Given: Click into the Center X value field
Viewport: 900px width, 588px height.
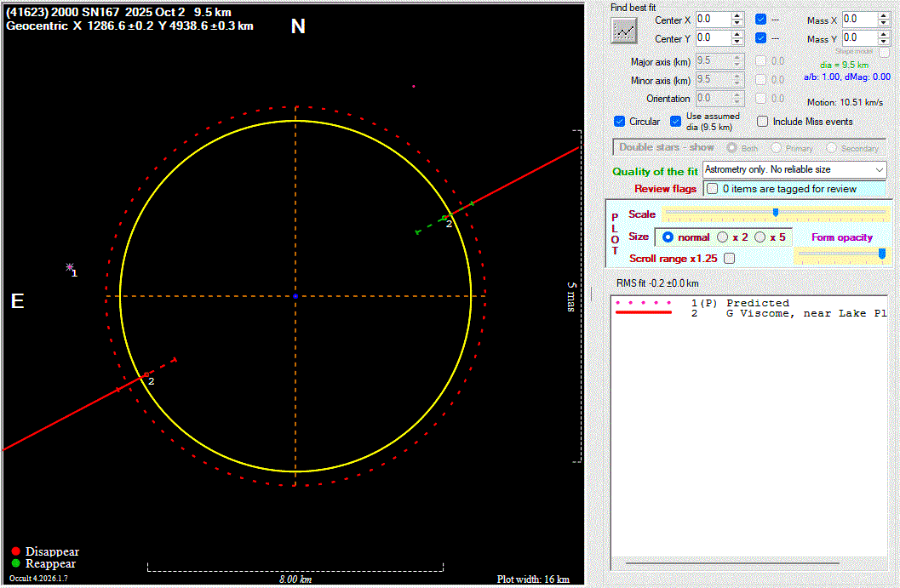Looking at the screenshot, I should coord(712,20).
